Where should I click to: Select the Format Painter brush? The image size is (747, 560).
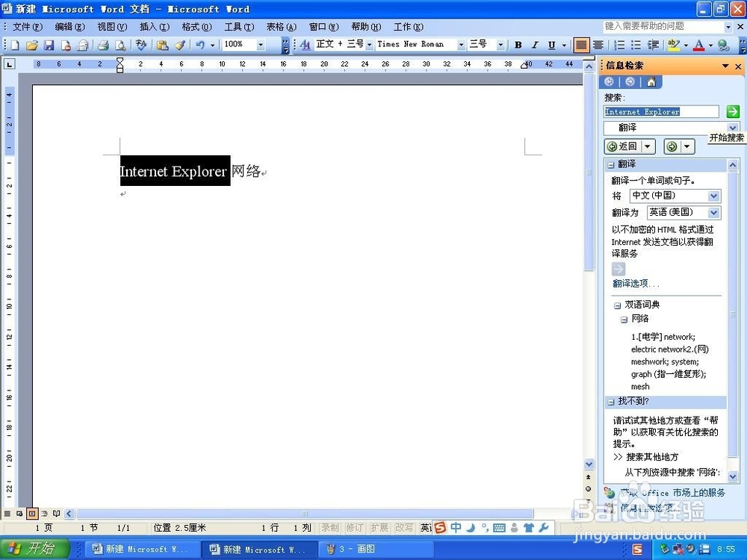click(x=179, y=46)
